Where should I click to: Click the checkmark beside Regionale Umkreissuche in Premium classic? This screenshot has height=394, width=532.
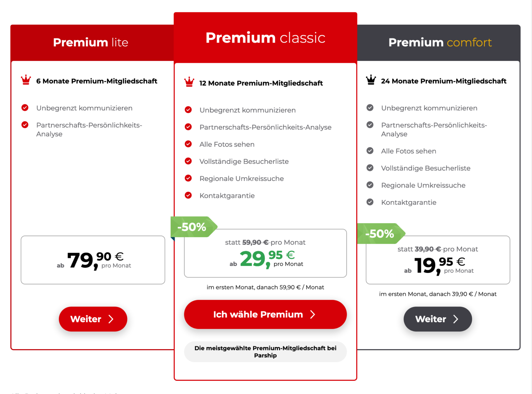coord(189,178)
